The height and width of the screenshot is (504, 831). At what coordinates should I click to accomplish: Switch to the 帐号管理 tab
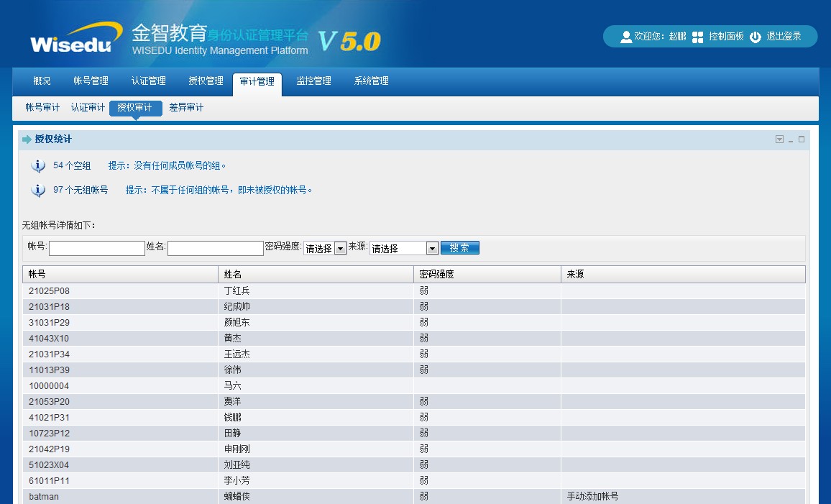pos(91,81)
